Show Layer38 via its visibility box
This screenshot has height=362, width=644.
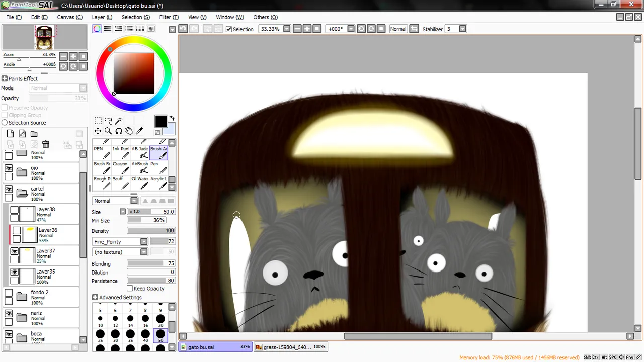click(x=15, y=210)
